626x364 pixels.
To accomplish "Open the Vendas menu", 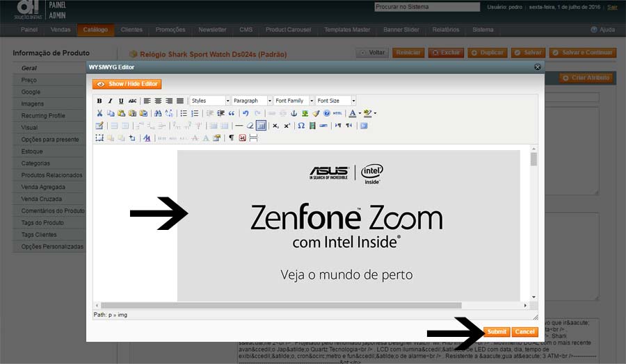I will 61,29.
